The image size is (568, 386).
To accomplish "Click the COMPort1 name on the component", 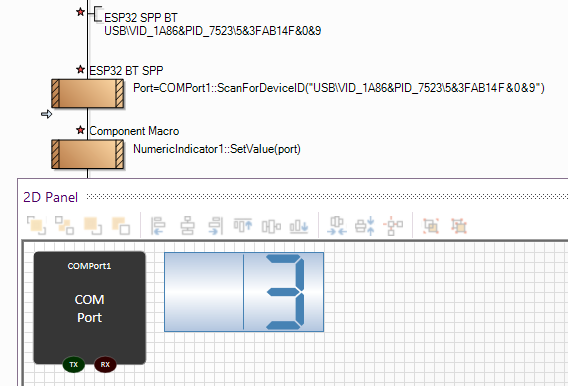I will point(89,266).
